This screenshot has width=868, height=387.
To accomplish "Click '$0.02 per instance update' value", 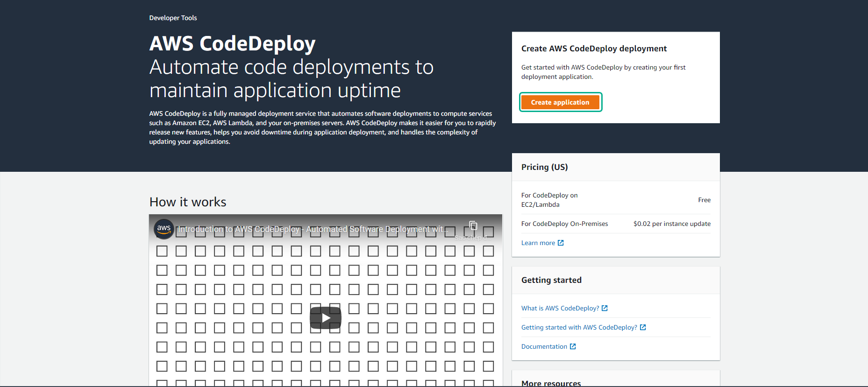I will pyautogui.click(x=672, y=224).
